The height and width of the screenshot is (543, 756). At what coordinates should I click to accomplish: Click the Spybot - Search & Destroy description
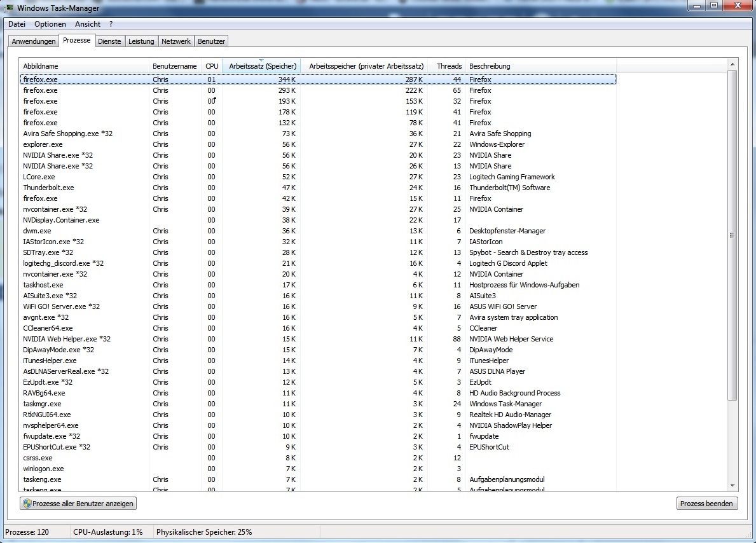click(x=528, y=252)
